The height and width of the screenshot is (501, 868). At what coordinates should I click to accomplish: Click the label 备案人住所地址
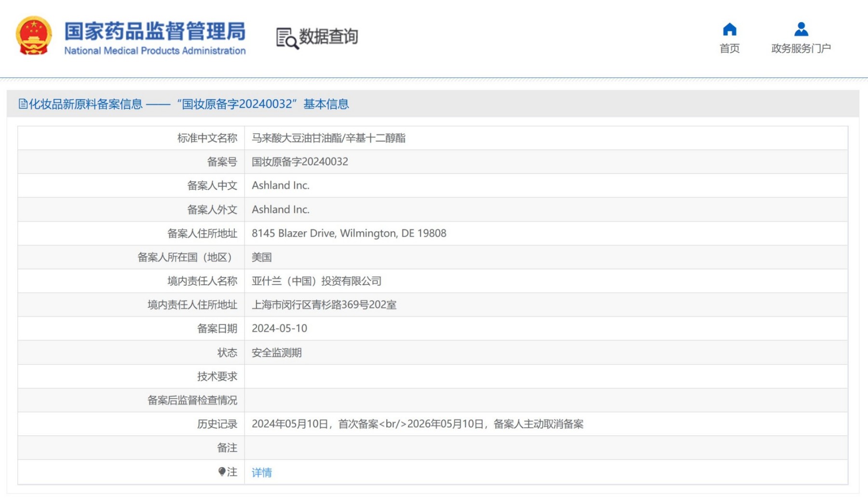[x=203, y=233]
